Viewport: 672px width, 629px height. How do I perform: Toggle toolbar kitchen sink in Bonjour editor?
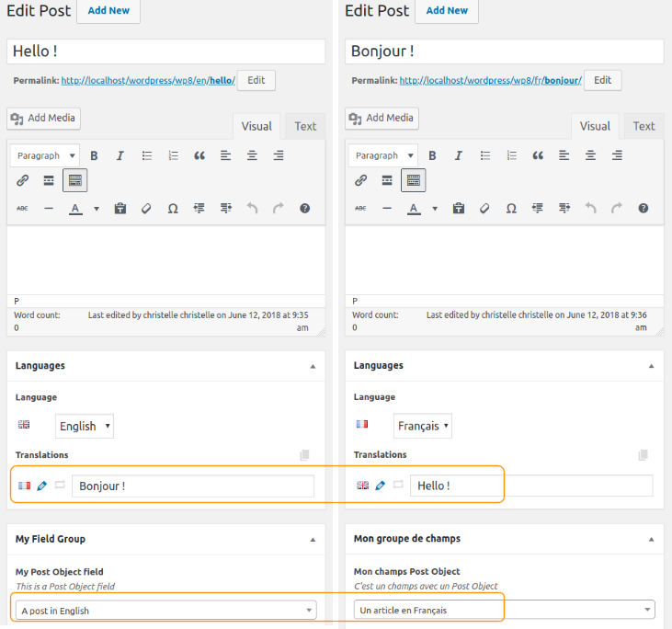click(x=413, y=180)
